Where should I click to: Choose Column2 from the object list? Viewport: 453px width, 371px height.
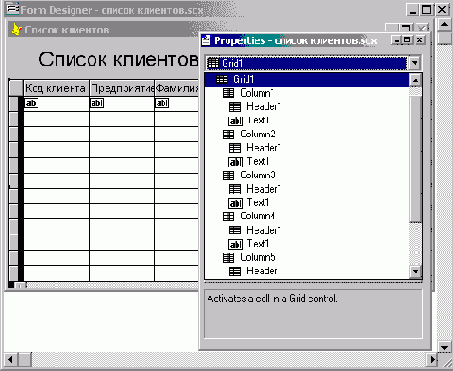click(258, 134)
